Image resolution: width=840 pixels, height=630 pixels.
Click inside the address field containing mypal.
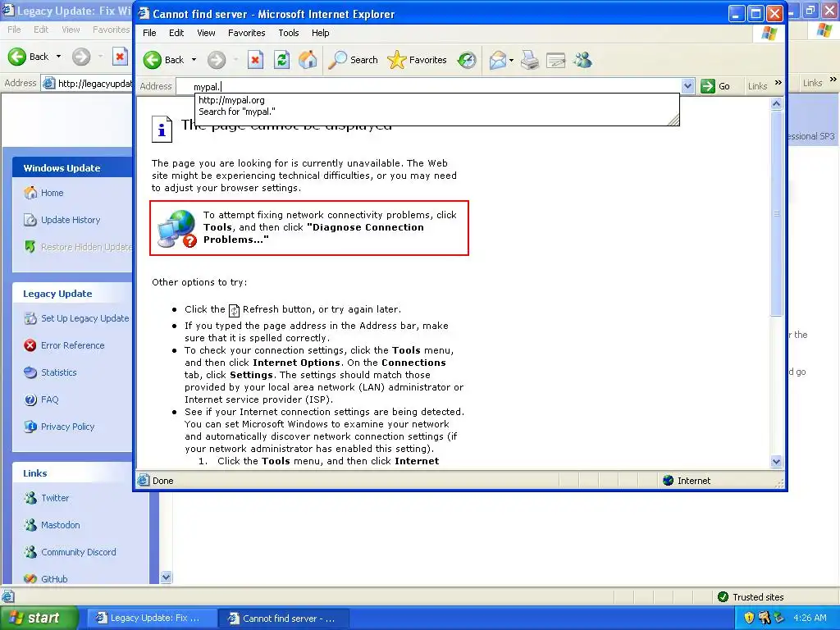(428, 86)
